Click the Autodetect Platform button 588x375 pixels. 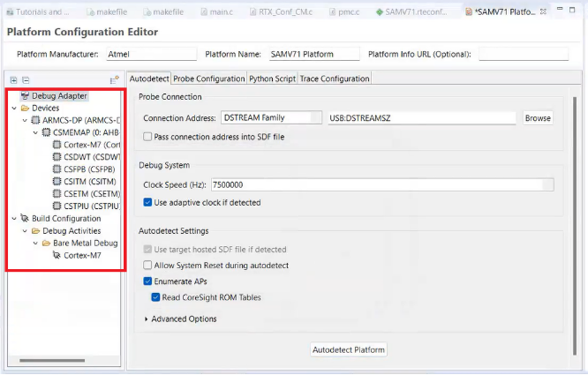(x=349, y=350)
